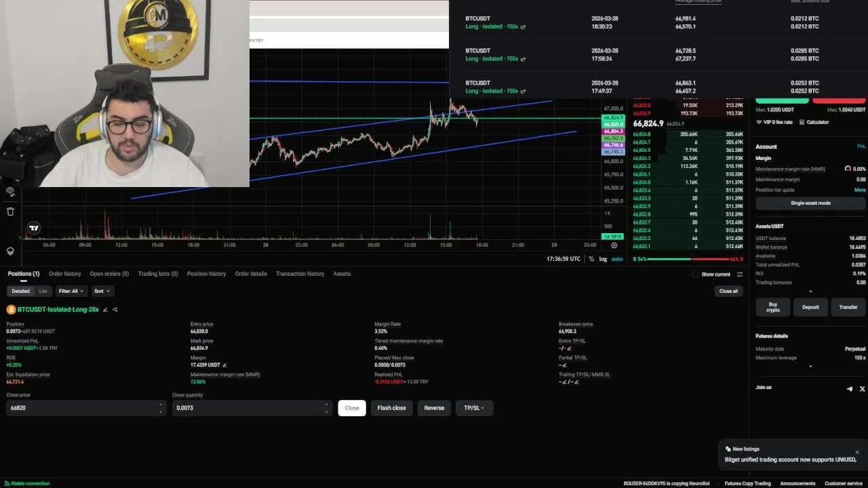
Task: Share the 18:30:23 BTCUSDT history entry
Action: 523,27
